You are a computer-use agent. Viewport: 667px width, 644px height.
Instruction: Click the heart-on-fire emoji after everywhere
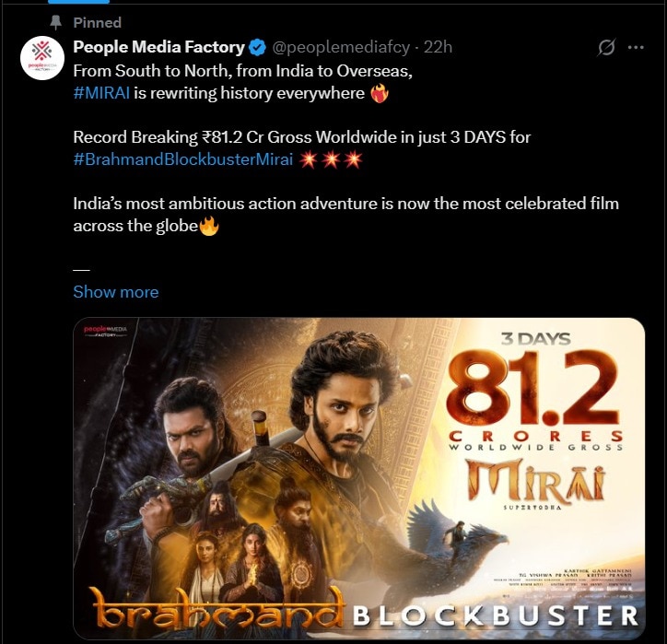point(379,93)
